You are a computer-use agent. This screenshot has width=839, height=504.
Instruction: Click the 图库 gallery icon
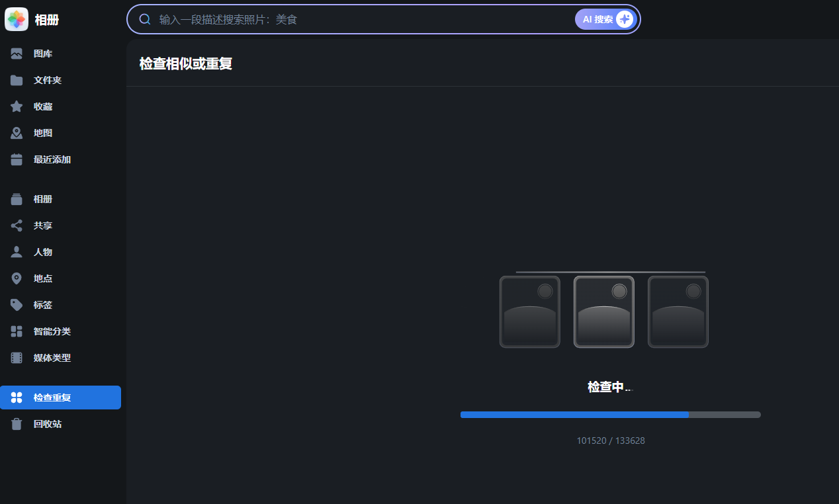coord(17,54)
